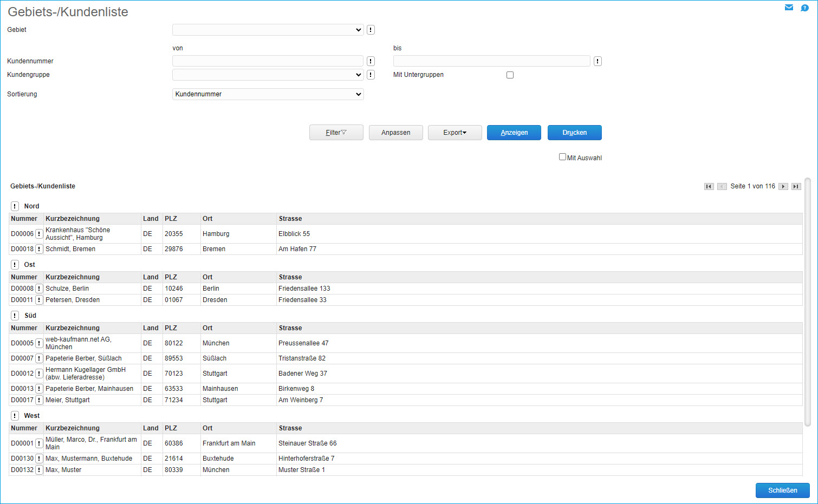The width and height of the screenshot is (818, 504).
Task: Click the Kundennummer von input field
Action: point(268,61)
